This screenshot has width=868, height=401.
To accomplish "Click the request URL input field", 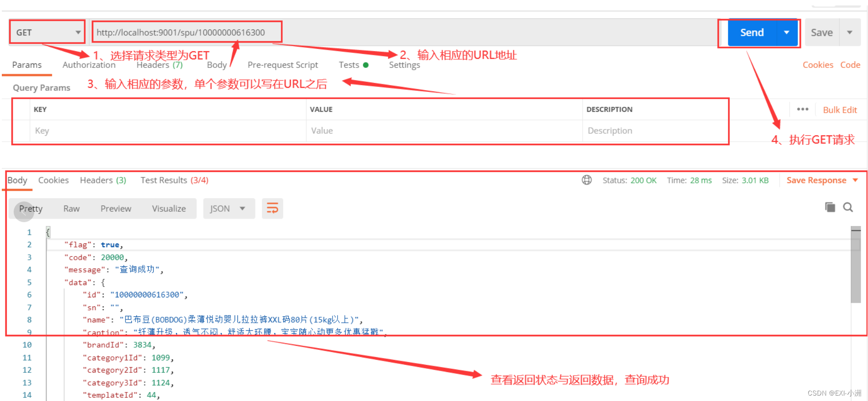I will coord(403,33).
